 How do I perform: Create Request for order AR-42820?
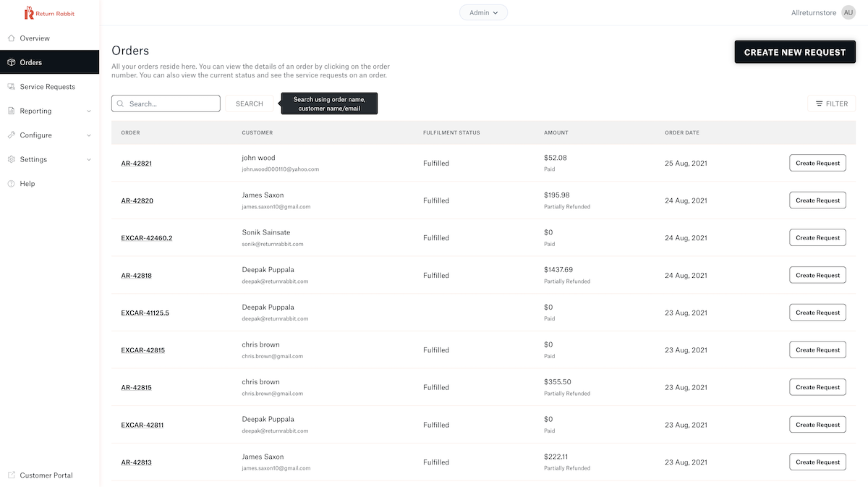817,200
